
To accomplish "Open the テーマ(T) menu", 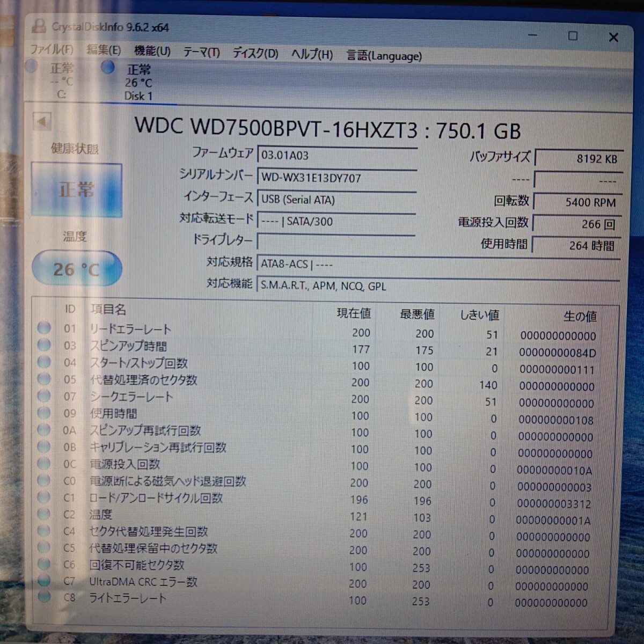I will pos(201,53).
